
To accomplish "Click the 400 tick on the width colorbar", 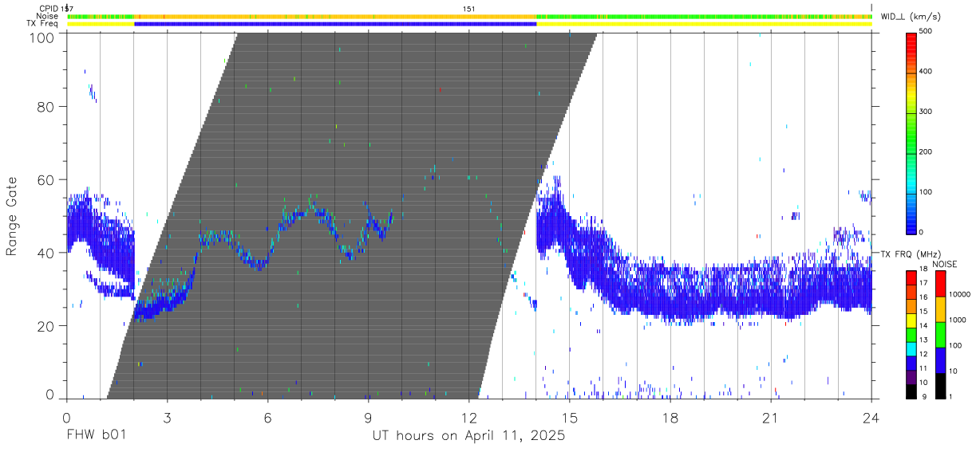I will 927,72.
